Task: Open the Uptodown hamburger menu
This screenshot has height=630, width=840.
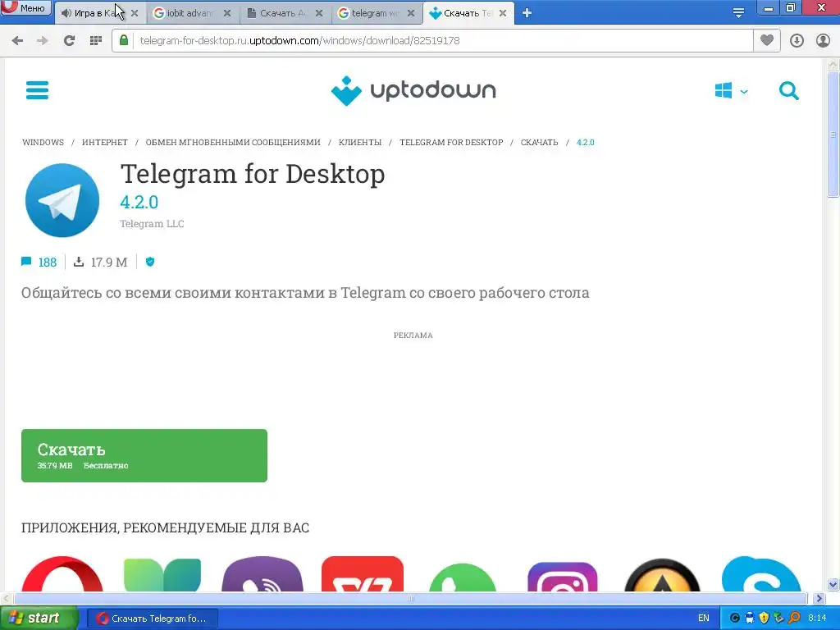Action: 37,90
